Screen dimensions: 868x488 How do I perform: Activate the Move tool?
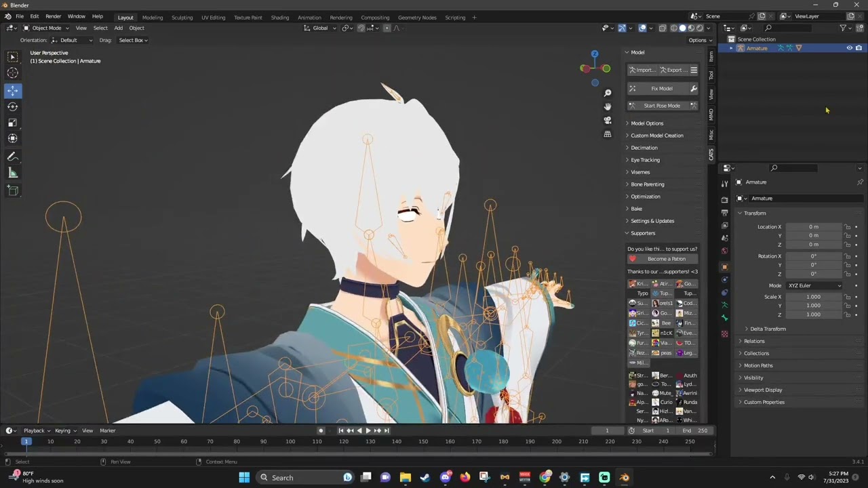[x=13, y=91]
